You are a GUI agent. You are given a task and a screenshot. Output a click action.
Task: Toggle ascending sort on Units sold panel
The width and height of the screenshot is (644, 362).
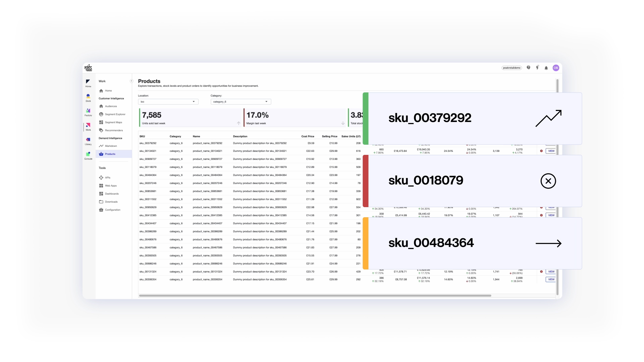click(238, 123)
